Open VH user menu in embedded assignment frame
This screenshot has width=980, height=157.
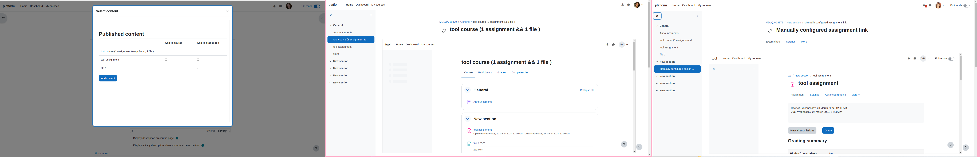pyautogui.click(x=925, y=59)
